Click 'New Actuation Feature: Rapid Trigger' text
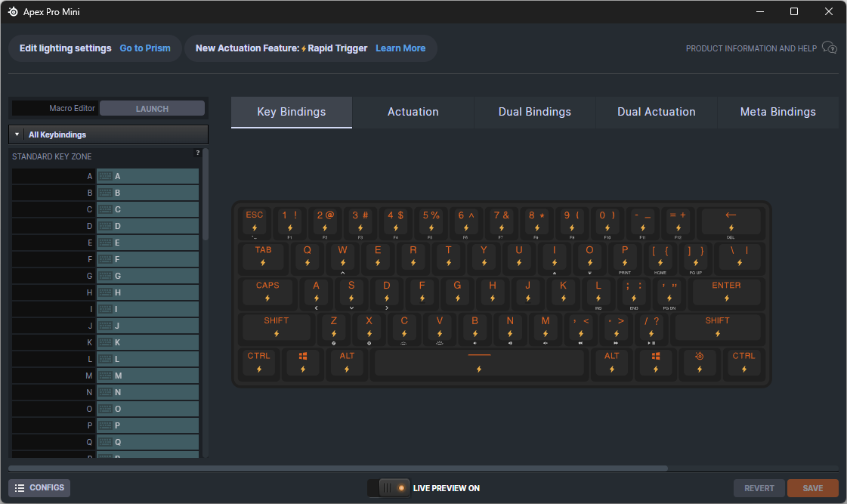 point(281,48)
